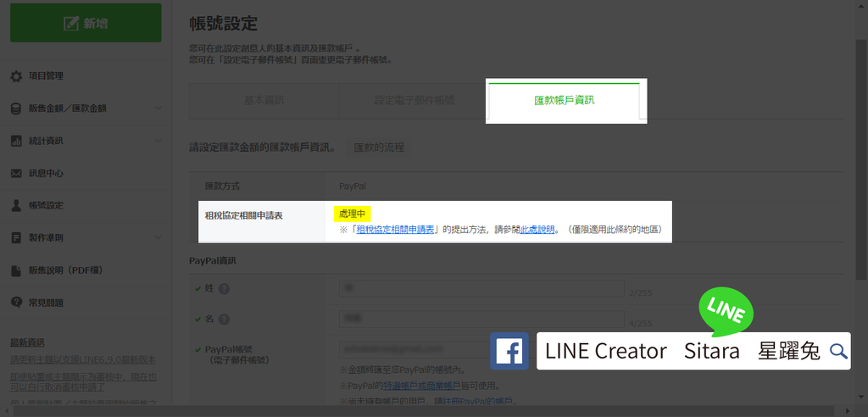Click the person icon beside 帳號設定
Image resolution: width=868 pixels, height=417 pixels.
(17, 205)
